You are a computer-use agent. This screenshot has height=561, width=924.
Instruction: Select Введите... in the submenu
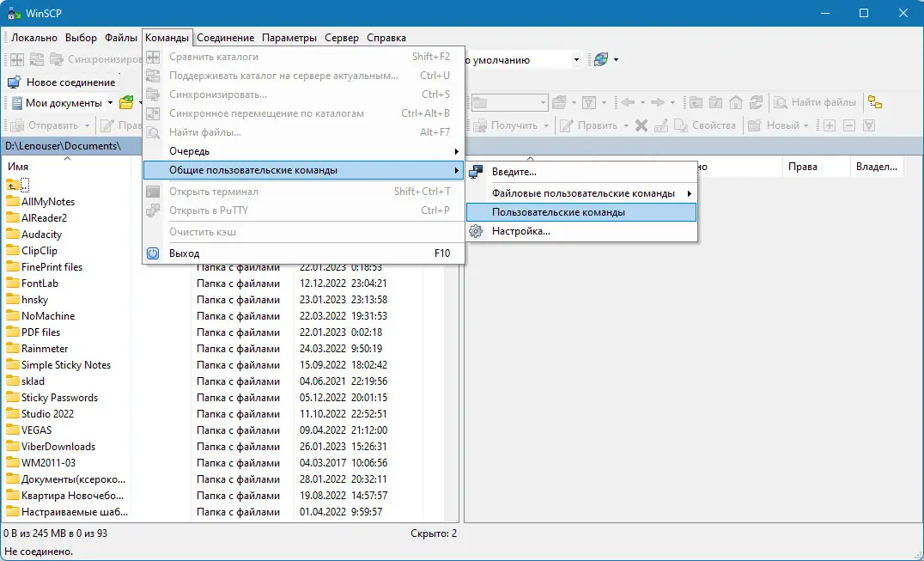[x=581, y=172]
